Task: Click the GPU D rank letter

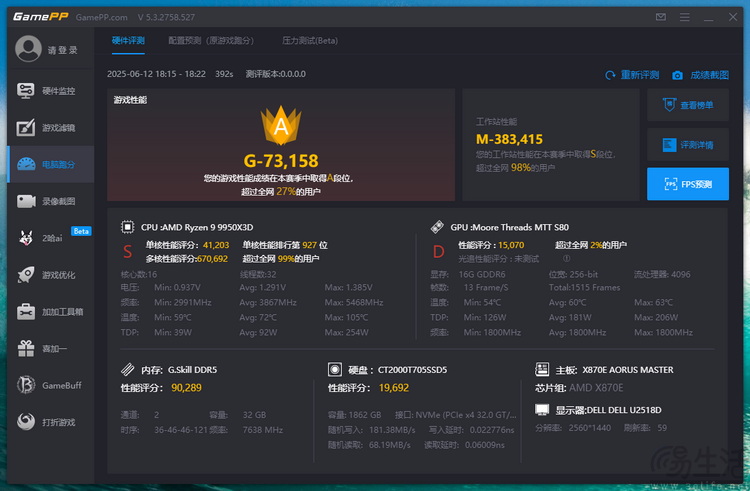Action: click(x=438, y=251)
